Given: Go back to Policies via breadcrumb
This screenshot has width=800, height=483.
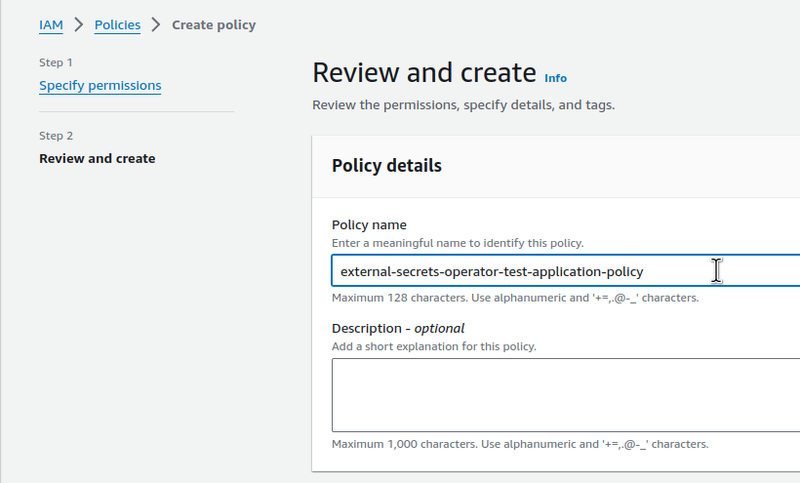Looking at the screenshot, I should click(x=117, y=25).
